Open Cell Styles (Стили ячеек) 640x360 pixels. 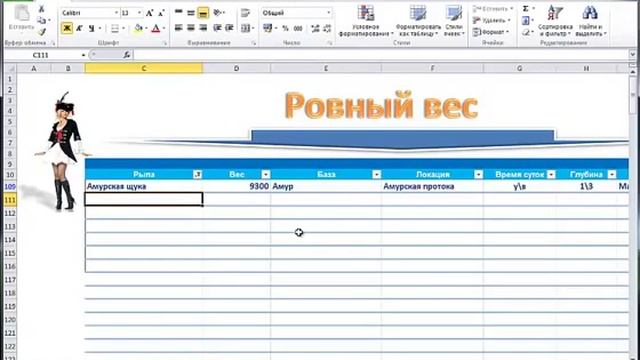(x=453, y=21)
